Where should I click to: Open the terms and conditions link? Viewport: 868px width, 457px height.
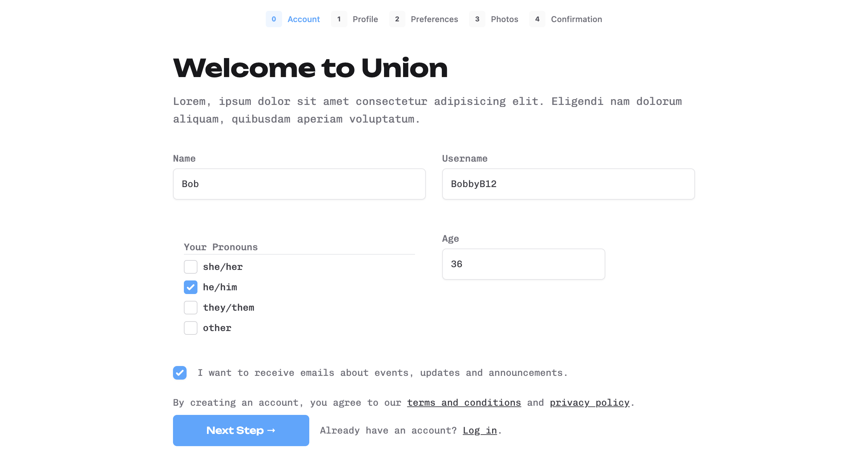click(464, 402)
